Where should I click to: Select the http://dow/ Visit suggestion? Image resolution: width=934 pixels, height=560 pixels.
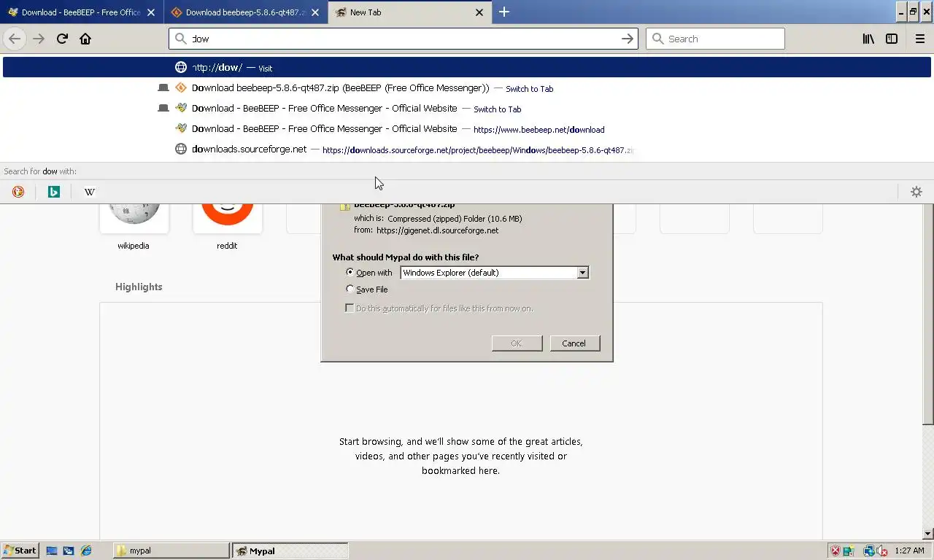pos(467,68)
